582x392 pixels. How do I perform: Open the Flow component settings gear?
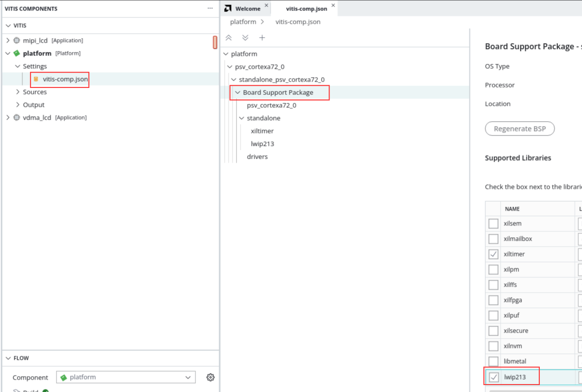(210, 377)
